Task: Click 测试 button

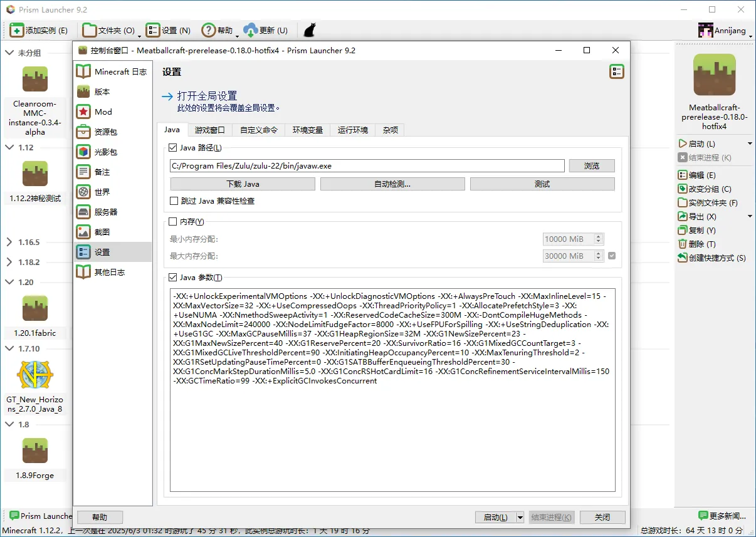Action: click(x=542, y=184)
